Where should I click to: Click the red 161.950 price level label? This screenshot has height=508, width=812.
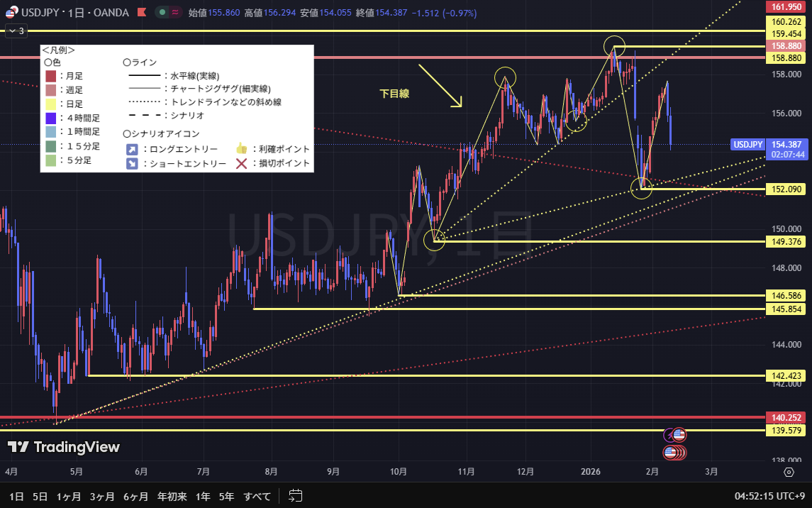(785, 7)
